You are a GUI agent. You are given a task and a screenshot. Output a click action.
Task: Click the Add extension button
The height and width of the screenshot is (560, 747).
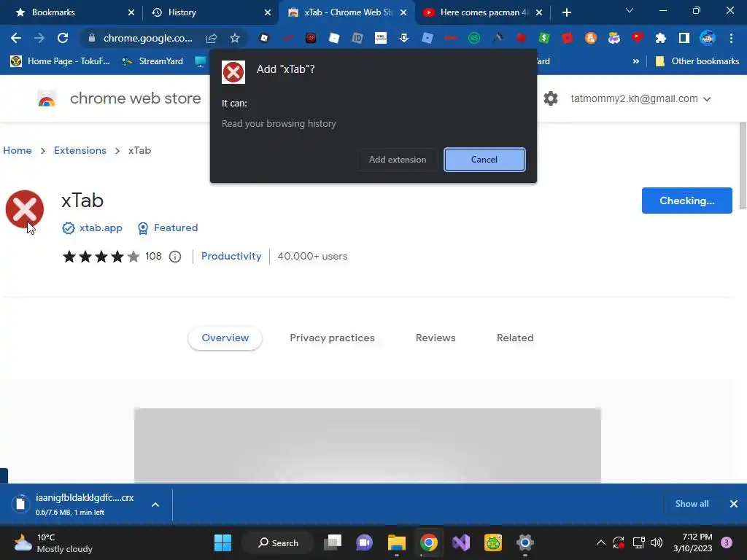398,160
